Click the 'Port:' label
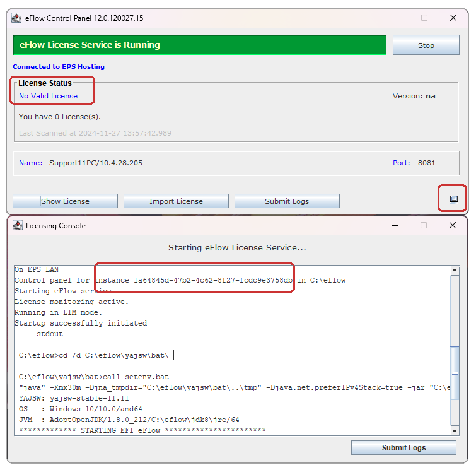Image resolution: width=476 pixels, height=470 pixels. tap(402, 163)
